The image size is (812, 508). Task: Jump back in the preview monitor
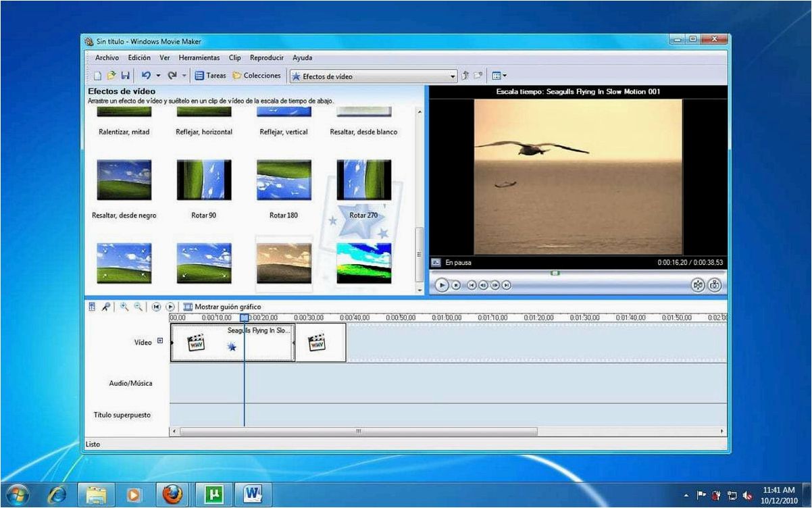(x=472, y=285)
